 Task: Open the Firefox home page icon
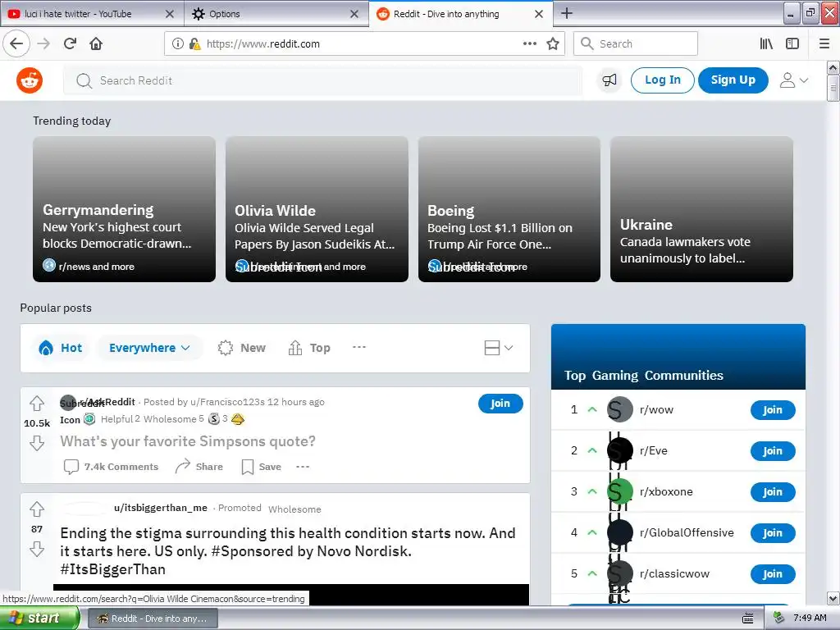click(96, 44)
